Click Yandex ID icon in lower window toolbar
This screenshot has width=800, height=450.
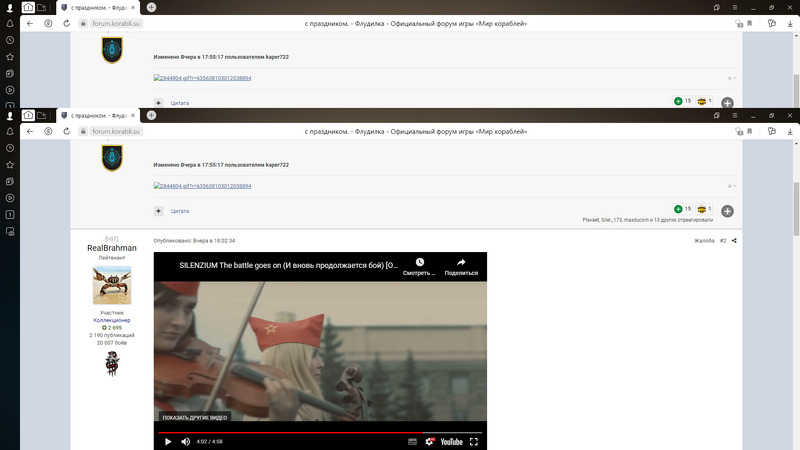pyautogui.click(x=48, y=131)
